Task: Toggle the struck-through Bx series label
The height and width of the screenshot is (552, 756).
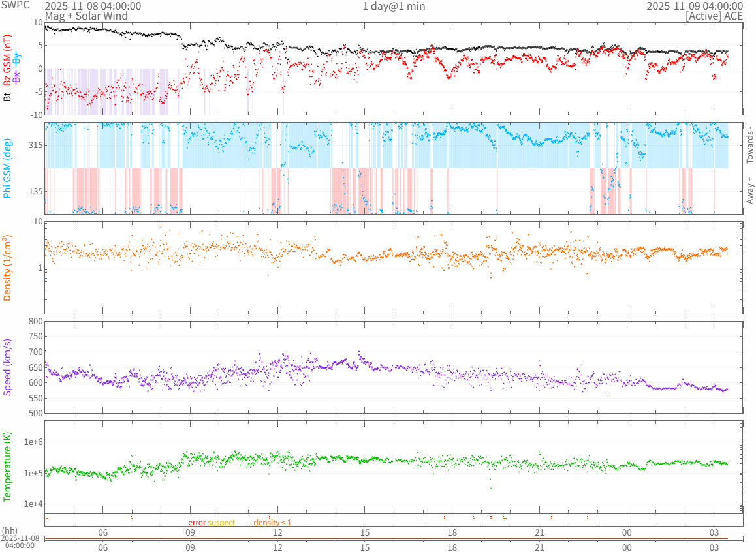Action: click(x=17, y=77)
